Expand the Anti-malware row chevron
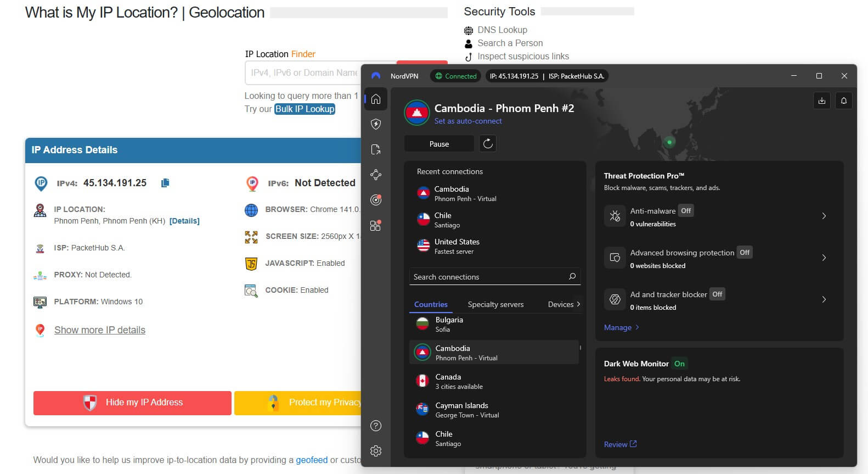The height and width of the screenshot is (474, 868). [x=824, y=216]
